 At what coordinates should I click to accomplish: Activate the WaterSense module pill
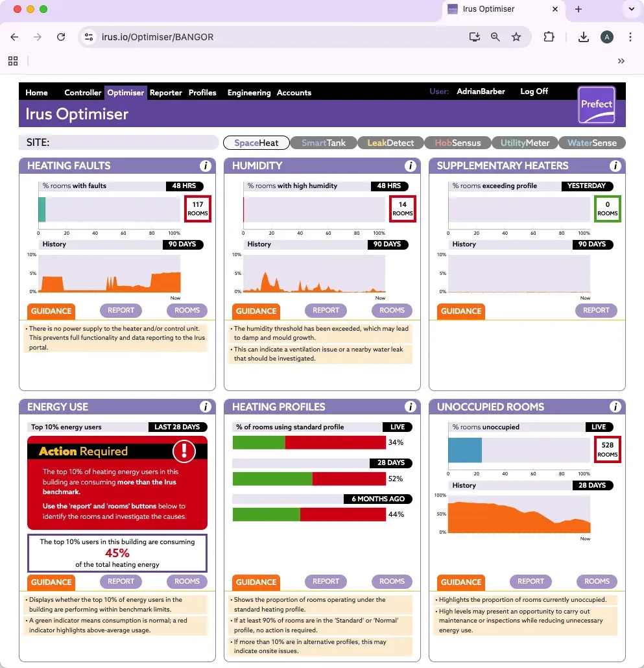pyautogui.click(x=591, y=143)
